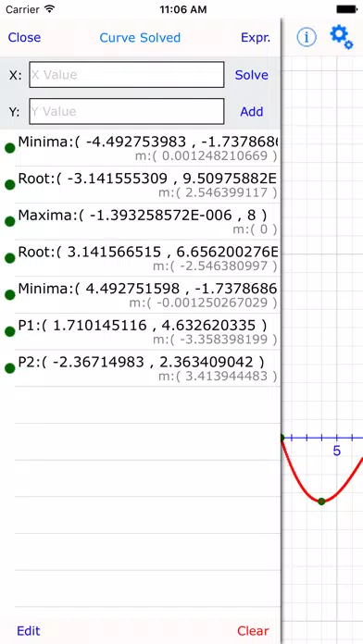Tap the Y Value input field

(x=127, y=111)
